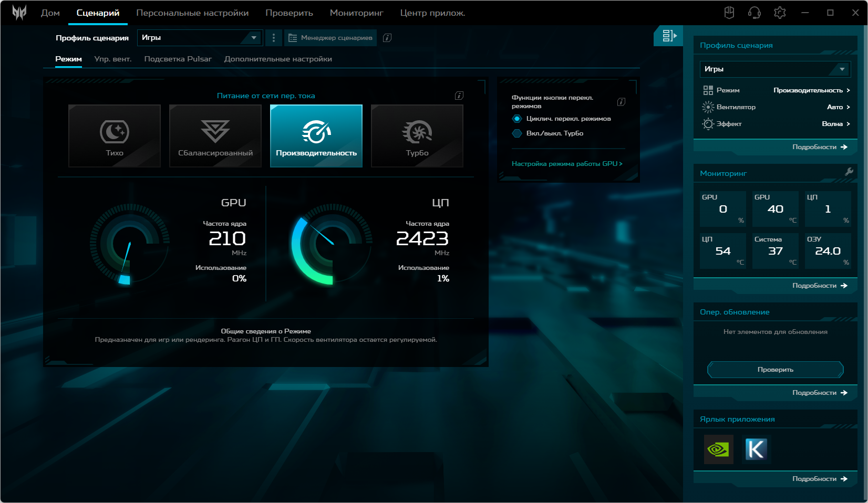Click GPU temperature 40 °C tile

[x=776, y=209]
